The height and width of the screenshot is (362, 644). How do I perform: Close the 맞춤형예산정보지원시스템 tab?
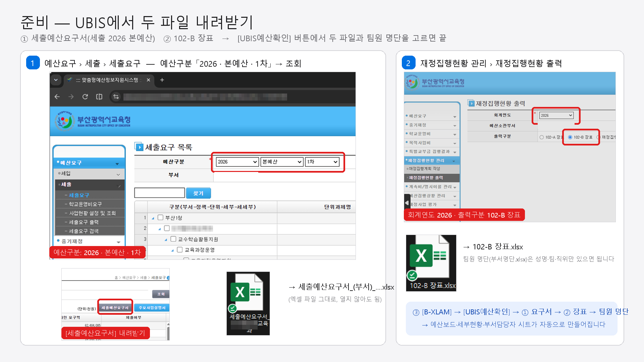pos(148,80)
